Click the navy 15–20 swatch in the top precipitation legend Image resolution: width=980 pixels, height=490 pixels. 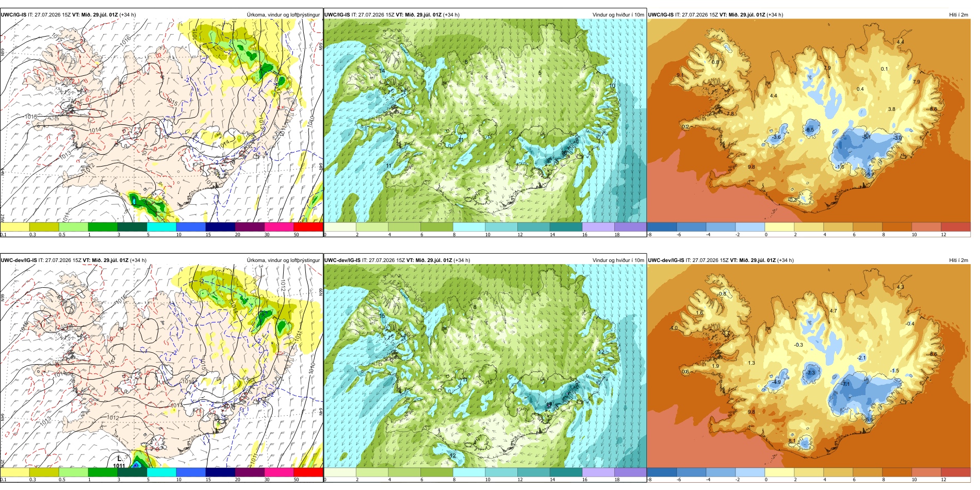click(220, 227)
